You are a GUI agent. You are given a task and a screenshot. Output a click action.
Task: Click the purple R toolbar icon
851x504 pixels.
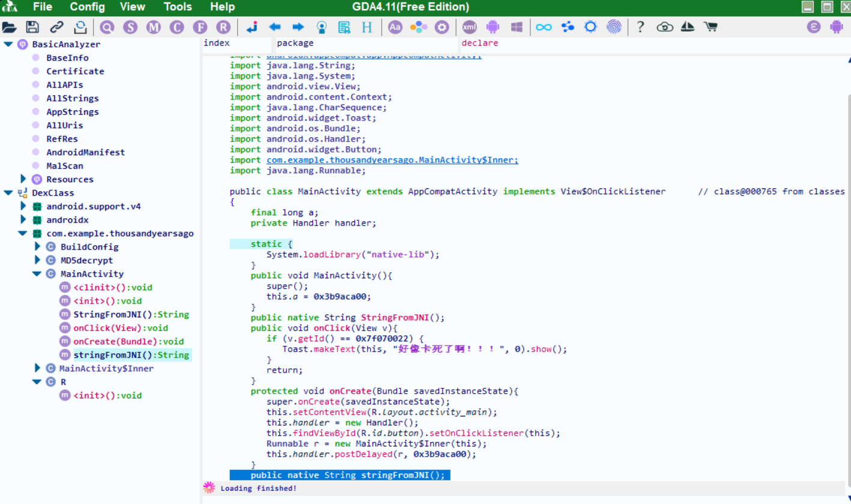[x=223, y=27]
